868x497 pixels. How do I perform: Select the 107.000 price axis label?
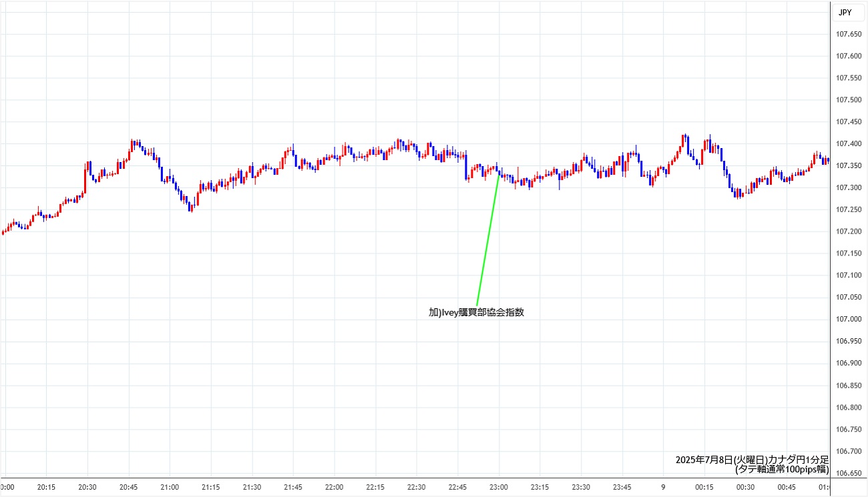pyautogui.click(x=849, y=319)
